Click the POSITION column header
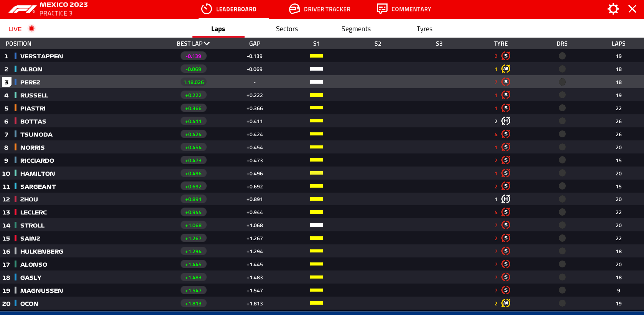Image resolution: width=644 pixels, height=315 pixels. point(18,44)
